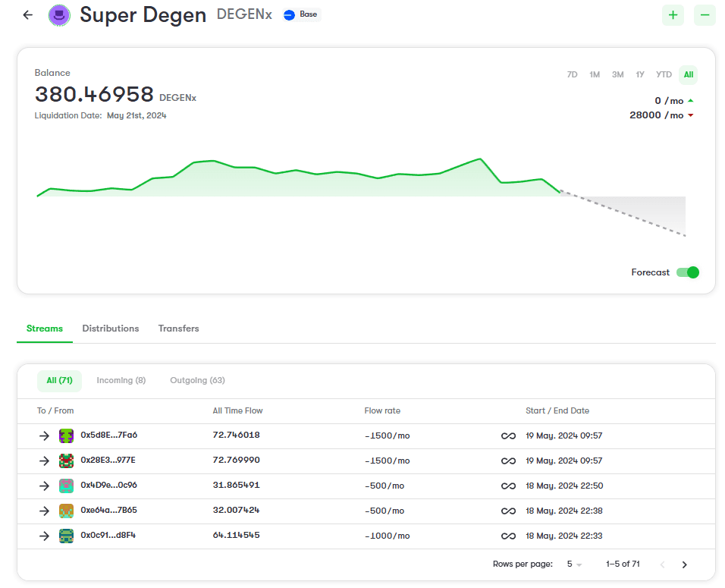Viewport: 725px width, 588px height.
Task: Click the 1–5 of 71 pagination text
Action: 623,564
